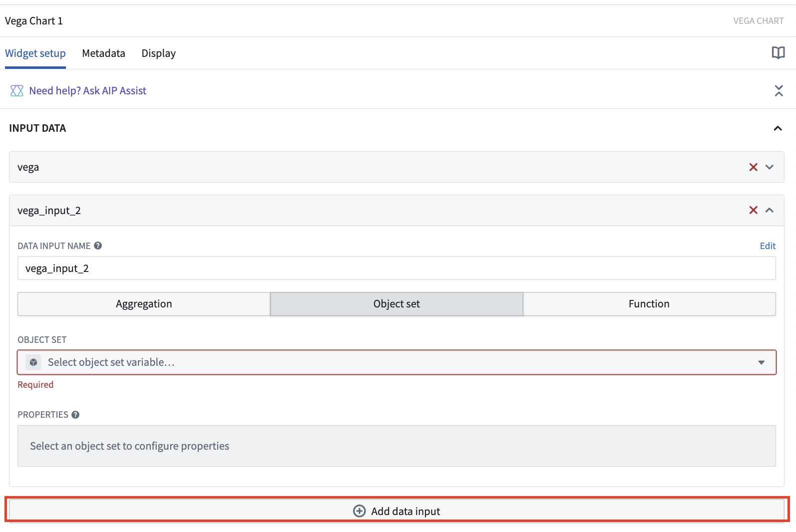Select the Object set input type

[x=397, y=304]
